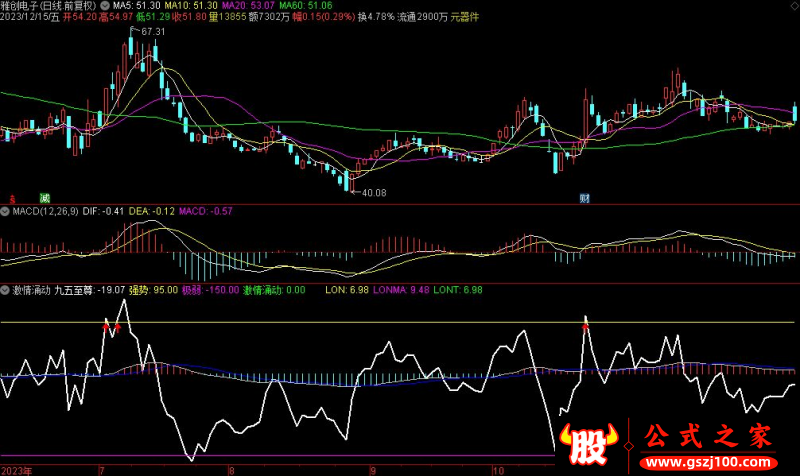This screenshot has width=800, height=476.
Task: Click the 67.31 high price label
Action: [152, 32]
